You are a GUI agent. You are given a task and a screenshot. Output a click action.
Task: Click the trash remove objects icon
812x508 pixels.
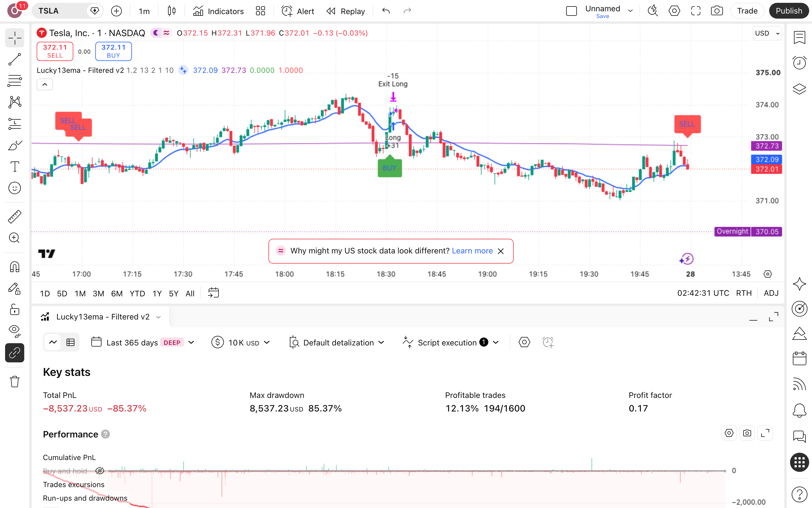coord(14,382)
